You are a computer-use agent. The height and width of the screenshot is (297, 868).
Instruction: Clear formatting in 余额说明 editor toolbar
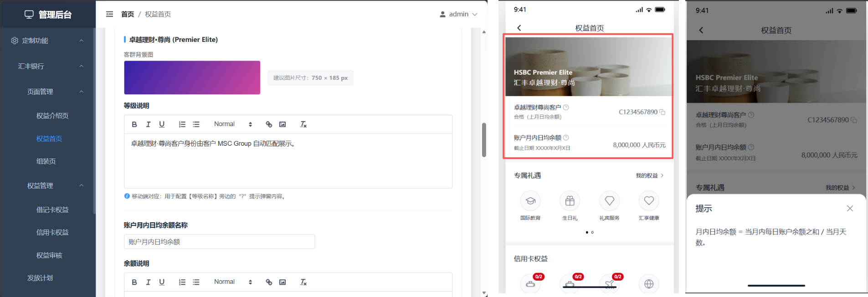[303, 282]
